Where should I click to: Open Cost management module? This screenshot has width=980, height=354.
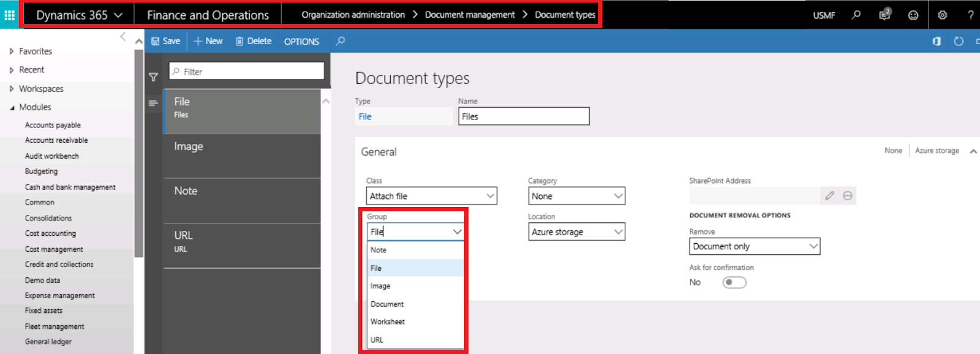pyautogui.click(x=54, y=249)
